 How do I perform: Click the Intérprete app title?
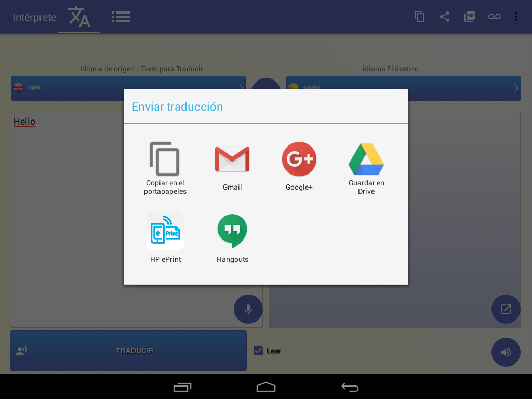34,17
